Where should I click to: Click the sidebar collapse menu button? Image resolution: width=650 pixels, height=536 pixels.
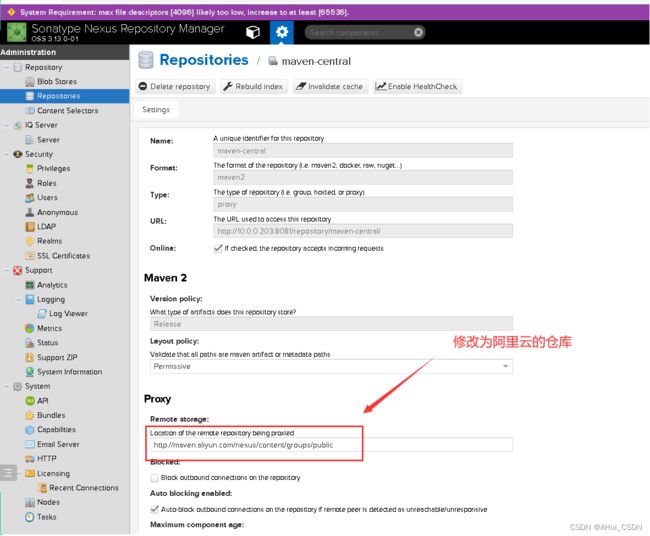point(8,473)
